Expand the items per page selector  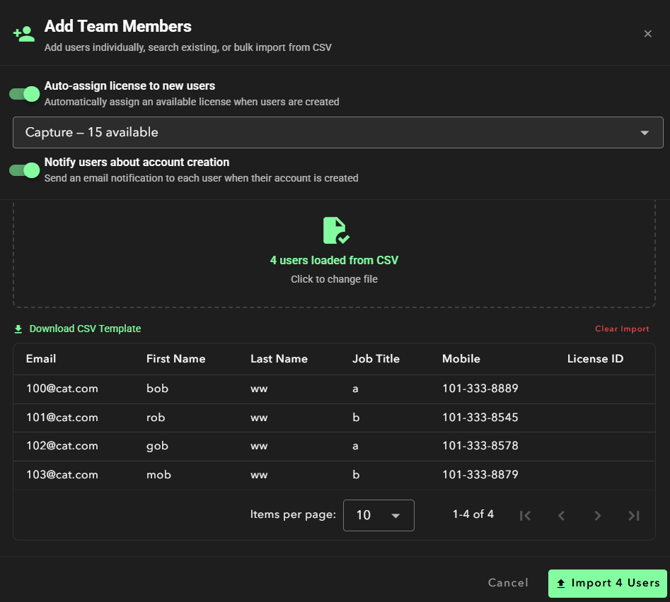click(x=378, y=515)
